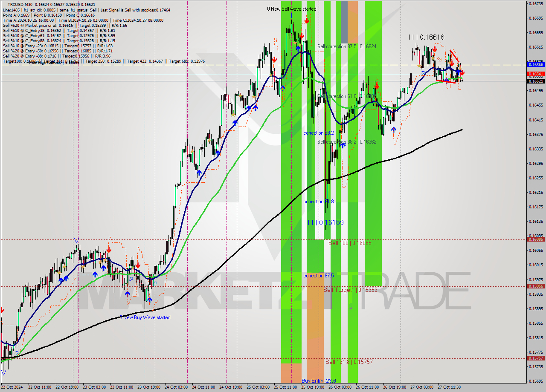The width and height of the screenshot is (546, 392).
Task: Click the black 0.16521 current price tag
Action: tap(536, 81)
